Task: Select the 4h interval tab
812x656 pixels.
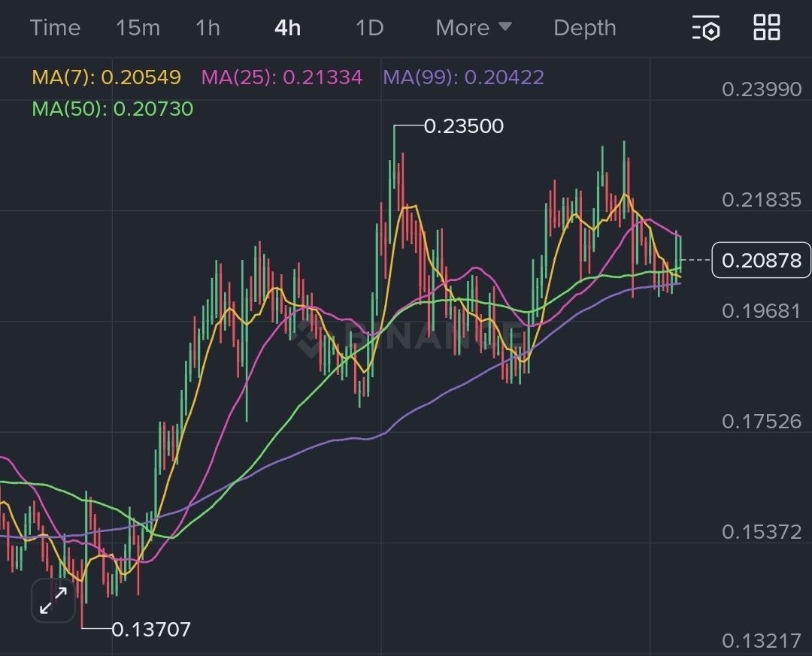Action: [x=287, y=28]
